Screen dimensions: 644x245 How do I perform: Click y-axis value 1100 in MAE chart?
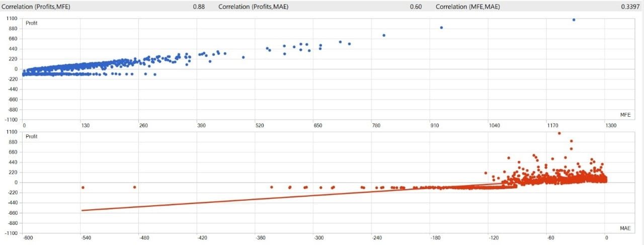tap(12, 132)
